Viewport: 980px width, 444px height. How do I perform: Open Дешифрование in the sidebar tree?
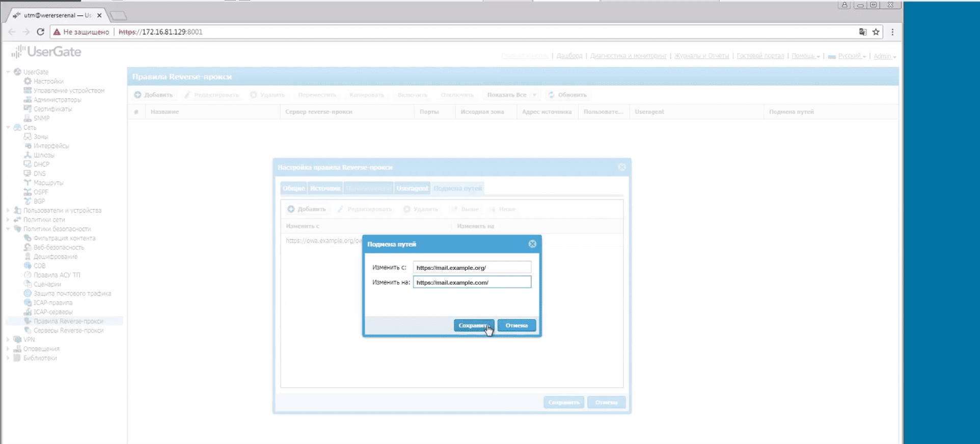tap(56, 257)
